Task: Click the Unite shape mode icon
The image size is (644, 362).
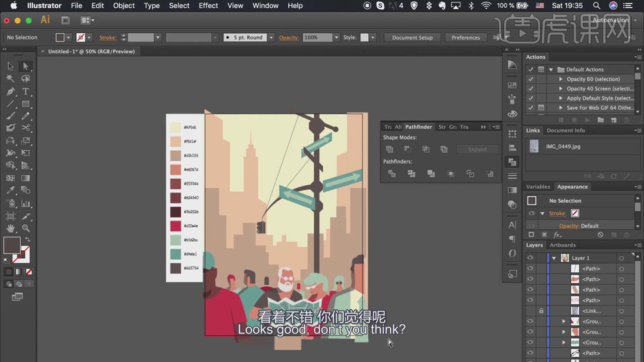Action: click(390, 149)
